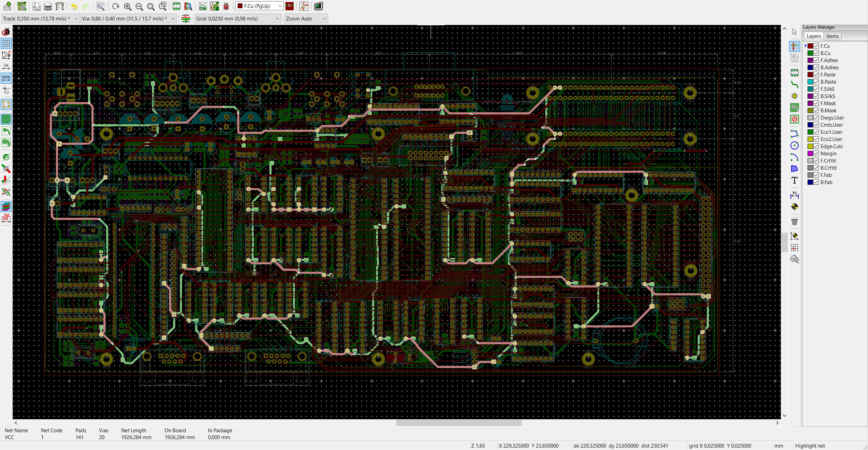Zoom out using the minus magnifier

[139, 6]
